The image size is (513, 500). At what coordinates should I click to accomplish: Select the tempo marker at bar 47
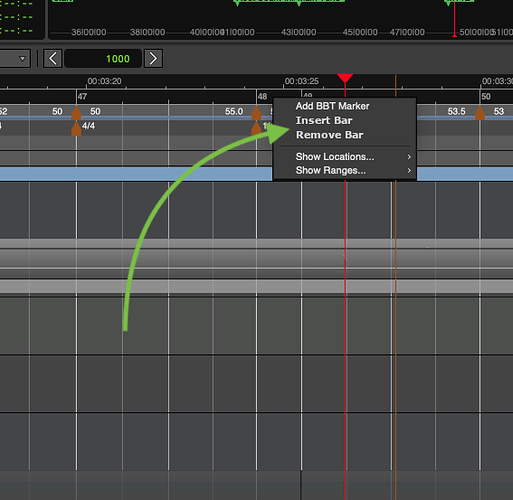pyautogui.click(x=76, y=113)
